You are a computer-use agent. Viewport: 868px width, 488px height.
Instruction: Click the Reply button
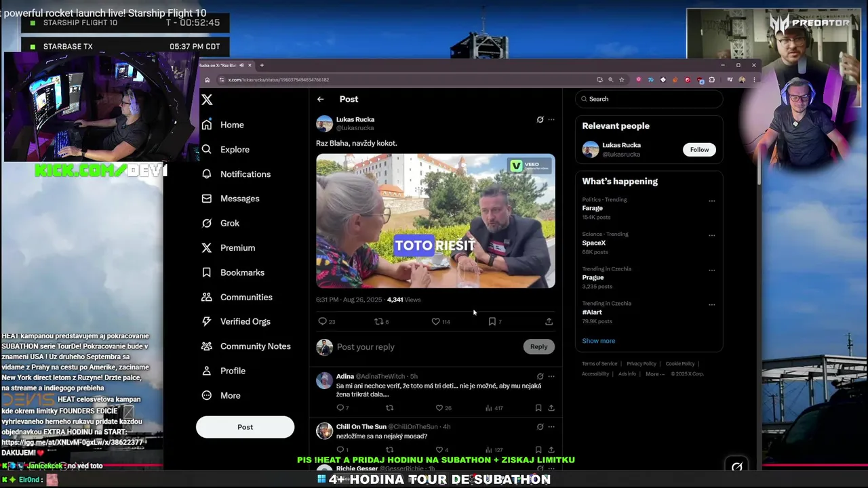538,346
